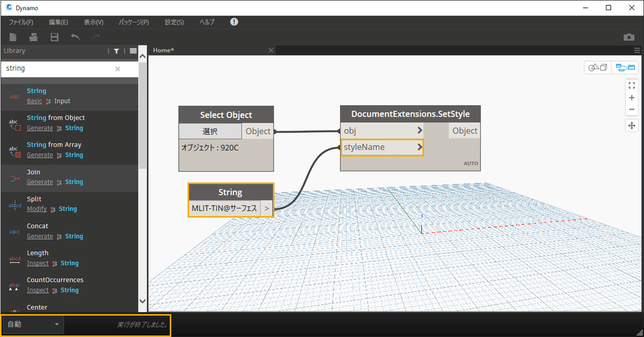Click the Library filter funnel icon

[116, 51]
